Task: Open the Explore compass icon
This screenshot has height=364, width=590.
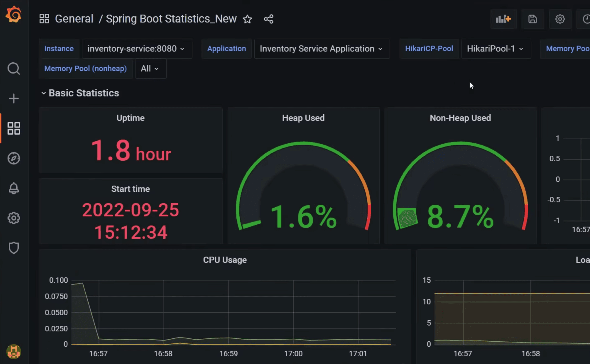Action: coord(14,158)
